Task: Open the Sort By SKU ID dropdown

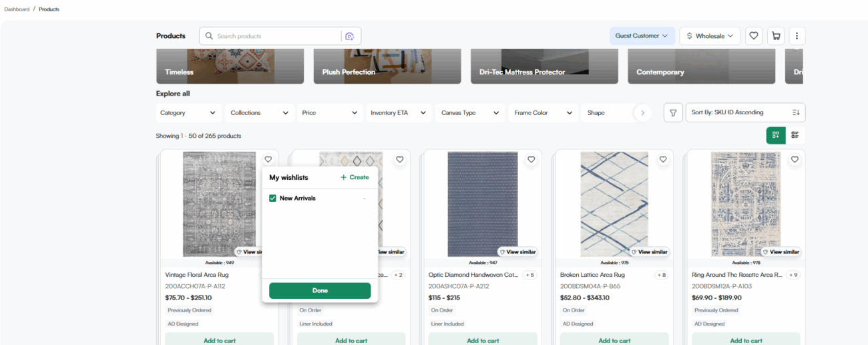Action: pyautogui.click(x=745, y=113)
